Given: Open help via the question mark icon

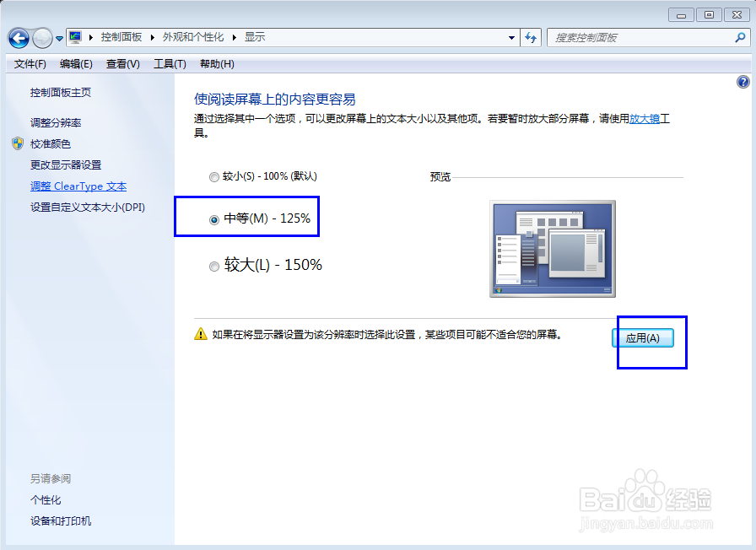Looking at the screenshot, I should (x=742, y=81).
